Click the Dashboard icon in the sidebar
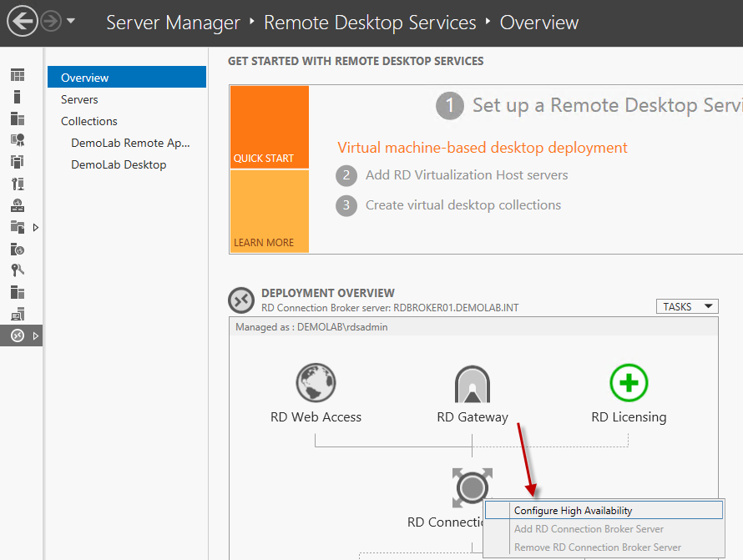This screenshot has width=743, height=560. [18, 75]
